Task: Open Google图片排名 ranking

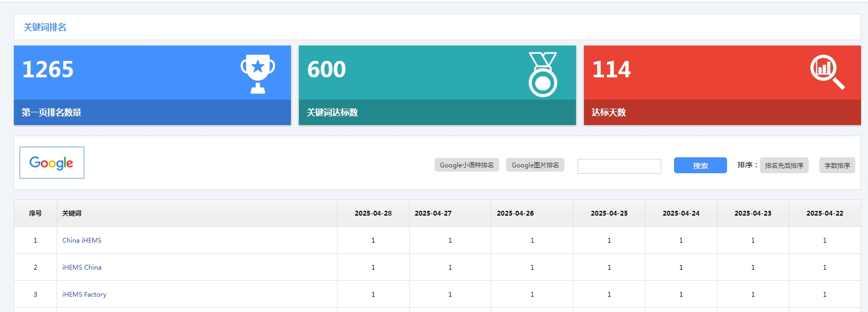Action: pyautogui.click(x=535, y=165)
